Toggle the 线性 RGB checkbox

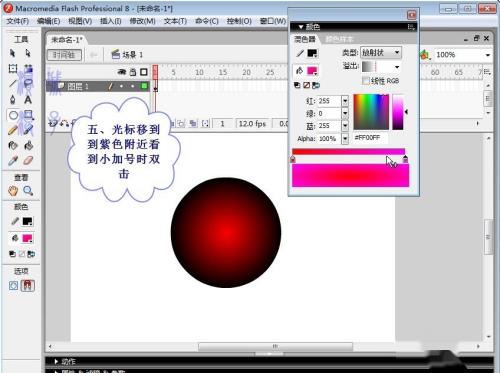tap(366, 80)
